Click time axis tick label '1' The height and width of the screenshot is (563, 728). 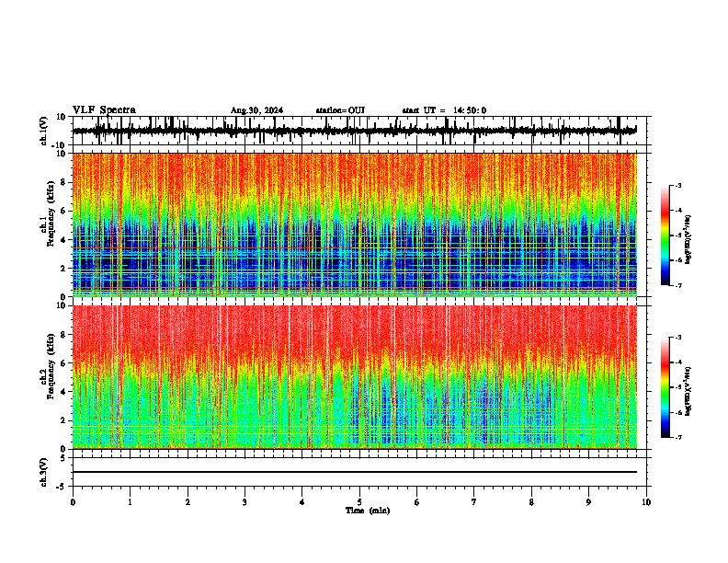coord(130,502)
